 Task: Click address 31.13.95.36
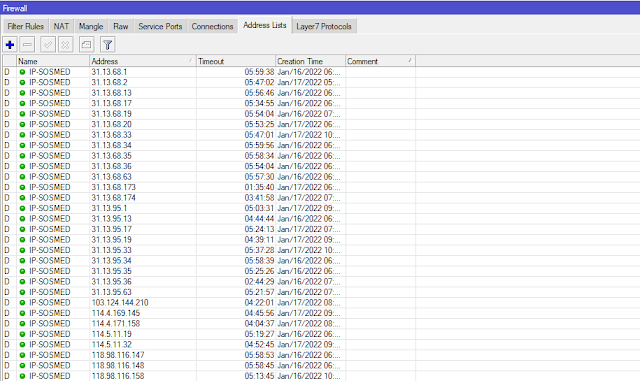click(111, 281)
